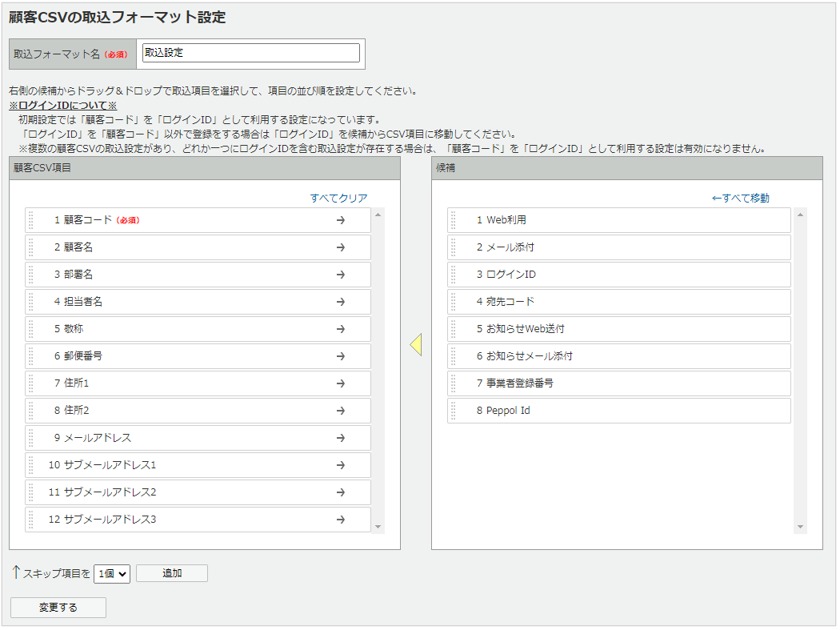Click inside the 取込フォーマット名 input field

[x=250, y=53]
